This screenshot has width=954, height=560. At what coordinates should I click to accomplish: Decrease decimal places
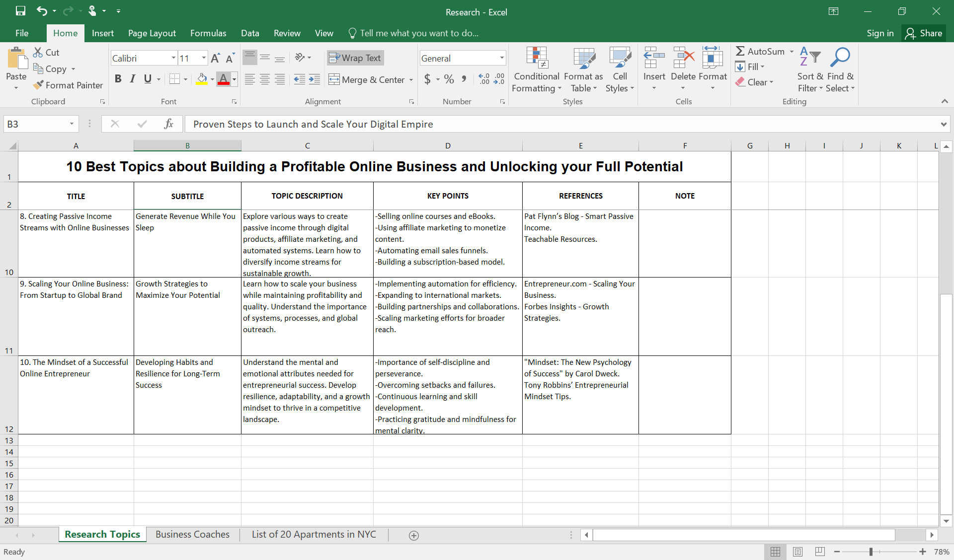click(x=499, y=79)
